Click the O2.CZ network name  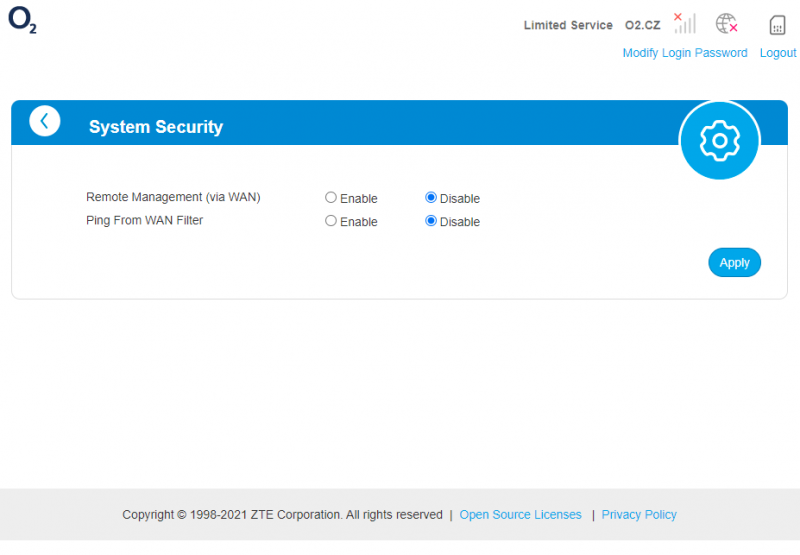[x=642, y=25]
